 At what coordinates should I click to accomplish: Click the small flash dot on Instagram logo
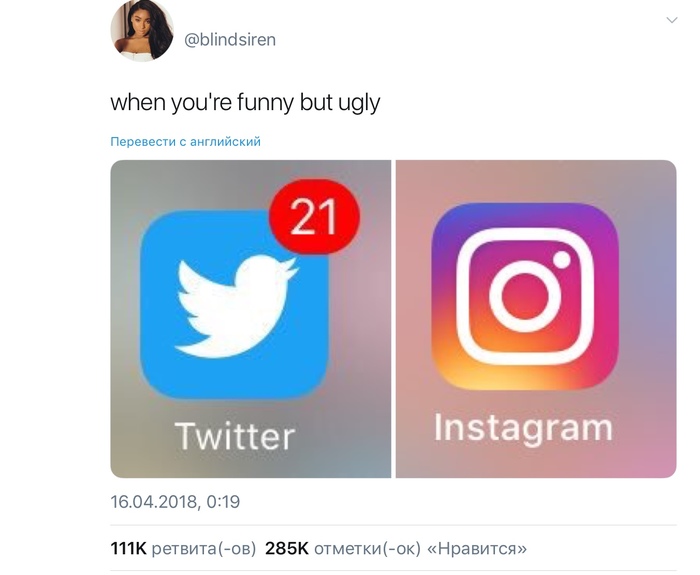[x=562, y=259]
